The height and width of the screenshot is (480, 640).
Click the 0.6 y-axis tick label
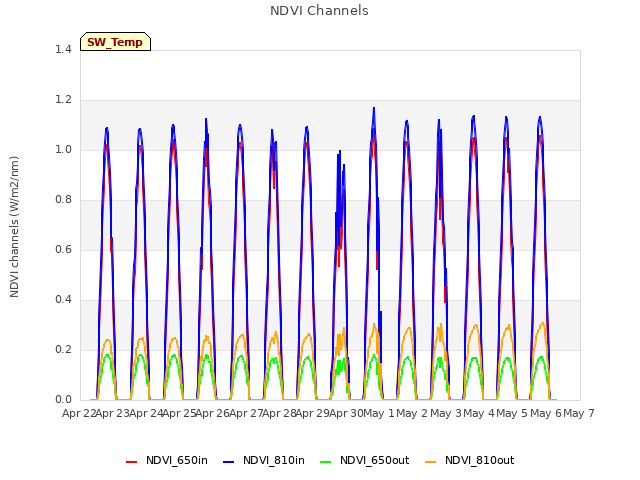tap(63, 249)
